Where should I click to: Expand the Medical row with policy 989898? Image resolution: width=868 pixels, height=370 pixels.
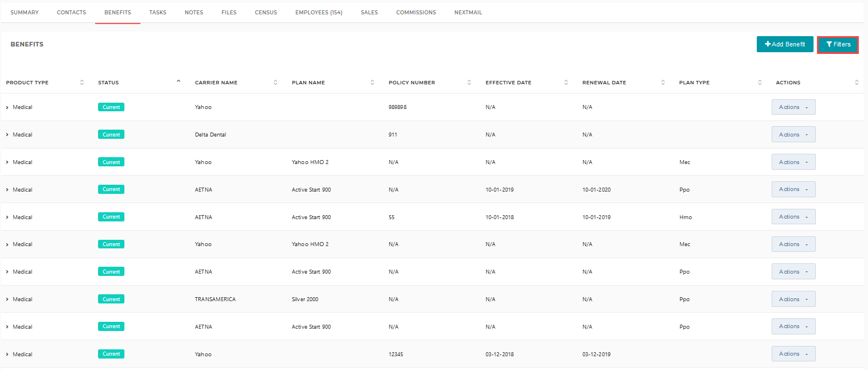tap(7, 107)
